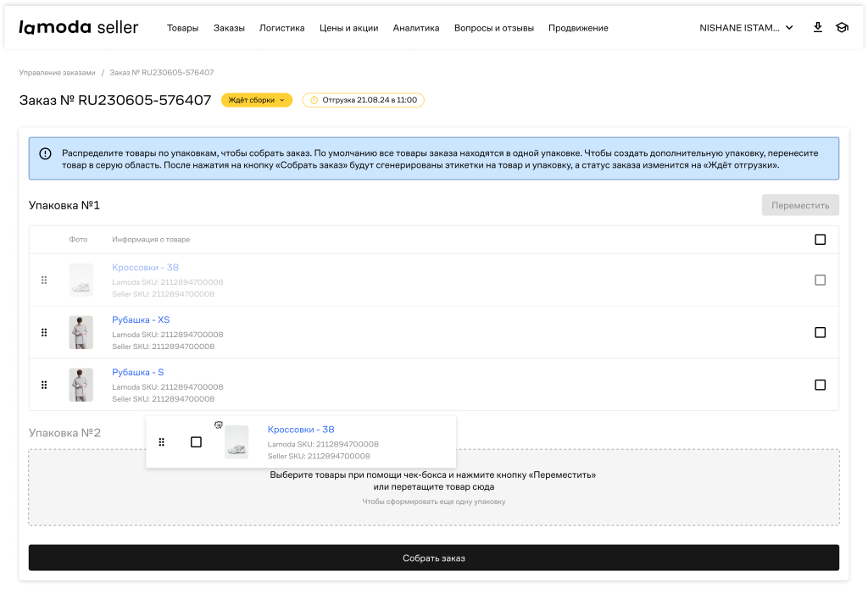The height and width of the screenshot is (616, 868).
Task: Click the Управление заказами breadcrumb
Action: [x=57, y=73]
